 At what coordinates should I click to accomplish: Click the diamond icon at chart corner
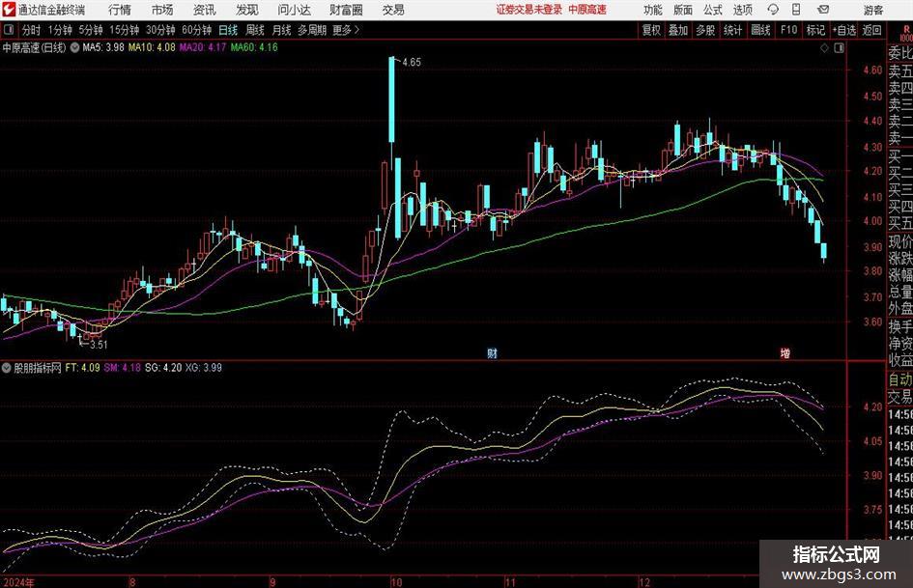pyautogui.click(x=824, y=48)
